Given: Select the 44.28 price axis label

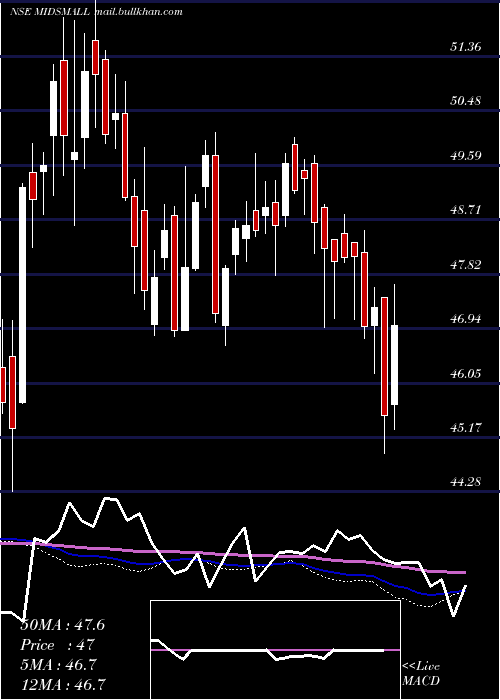Looking at the screenshot, I should pos(466,482).
